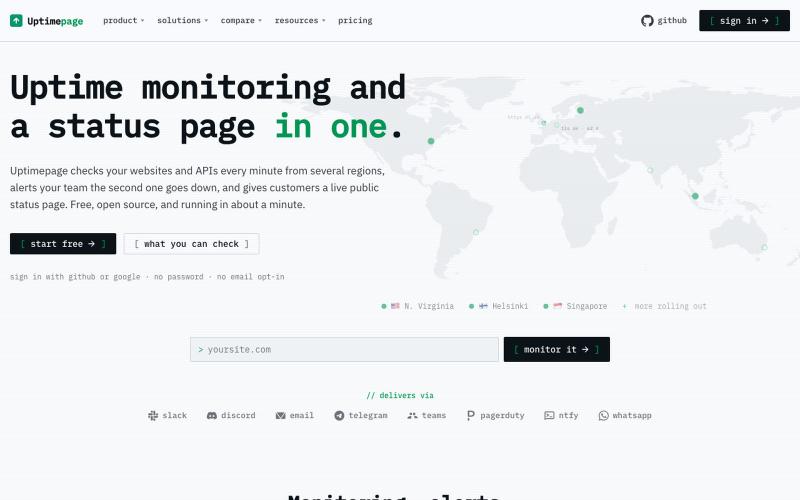
Task: Click the slack label text
Action: [x=174, y=415]
